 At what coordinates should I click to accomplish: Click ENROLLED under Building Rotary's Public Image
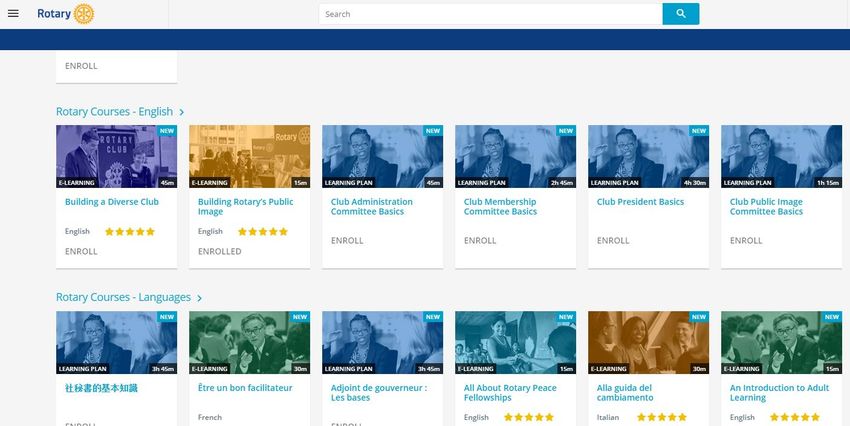click(x=220, y=251)
